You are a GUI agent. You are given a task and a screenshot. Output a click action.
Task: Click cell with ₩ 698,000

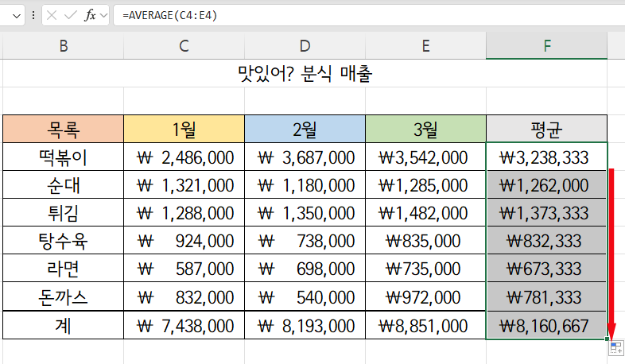point(305,269)
